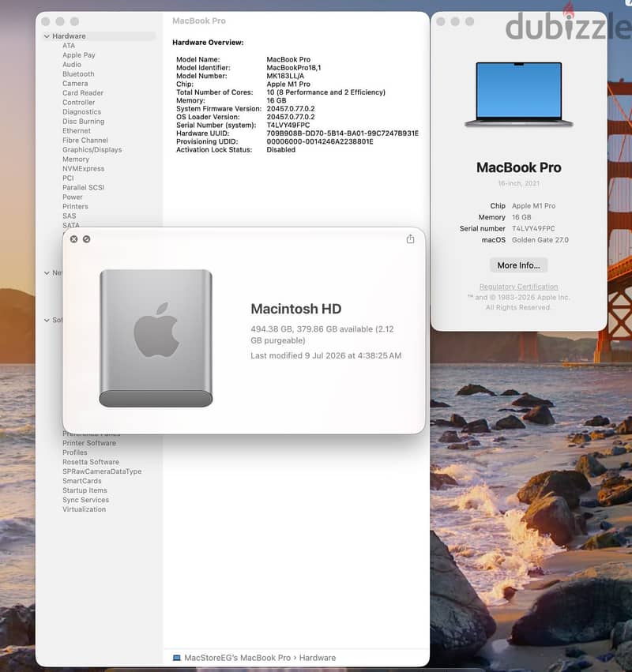Select Virtualization in the sidebar
Viewport: 632px width, 672px height.
point(84,509)
